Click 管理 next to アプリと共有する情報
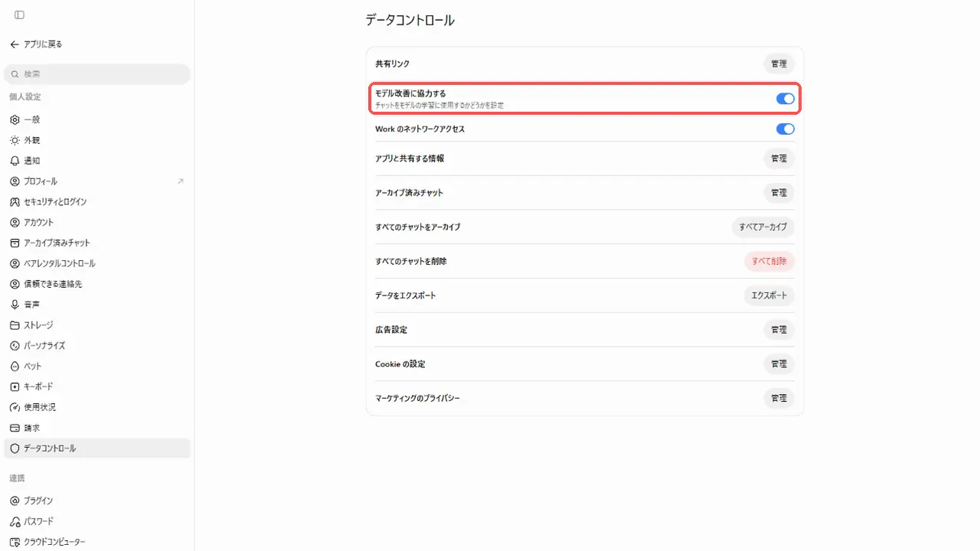Viewport: 980px width, 551px height. [779, 158]
